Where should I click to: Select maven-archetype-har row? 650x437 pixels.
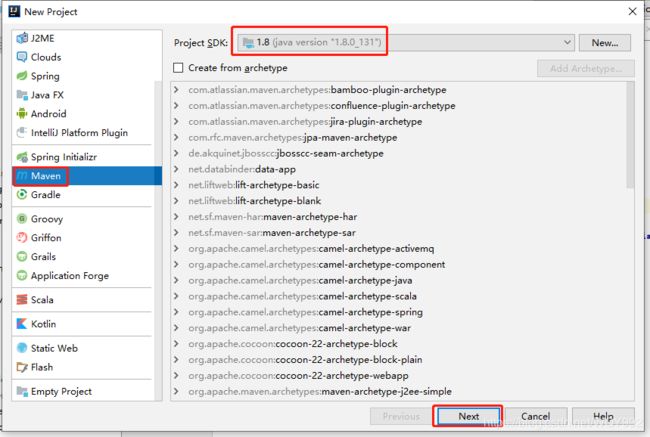(398, 217)
